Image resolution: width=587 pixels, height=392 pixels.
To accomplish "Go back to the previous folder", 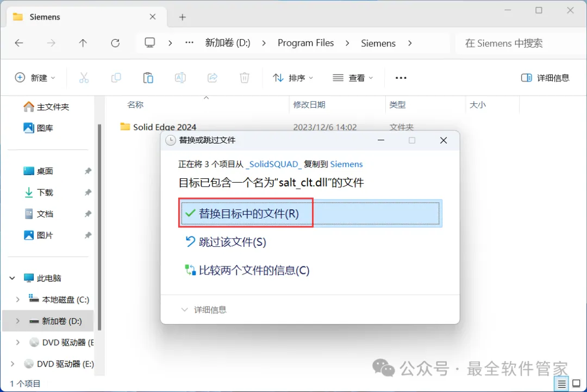I will point(18,43).
